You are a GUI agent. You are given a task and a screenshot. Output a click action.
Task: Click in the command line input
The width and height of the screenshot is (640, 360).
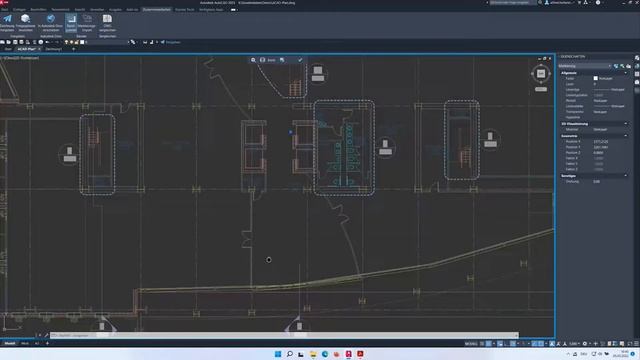[x=284, y=336]
